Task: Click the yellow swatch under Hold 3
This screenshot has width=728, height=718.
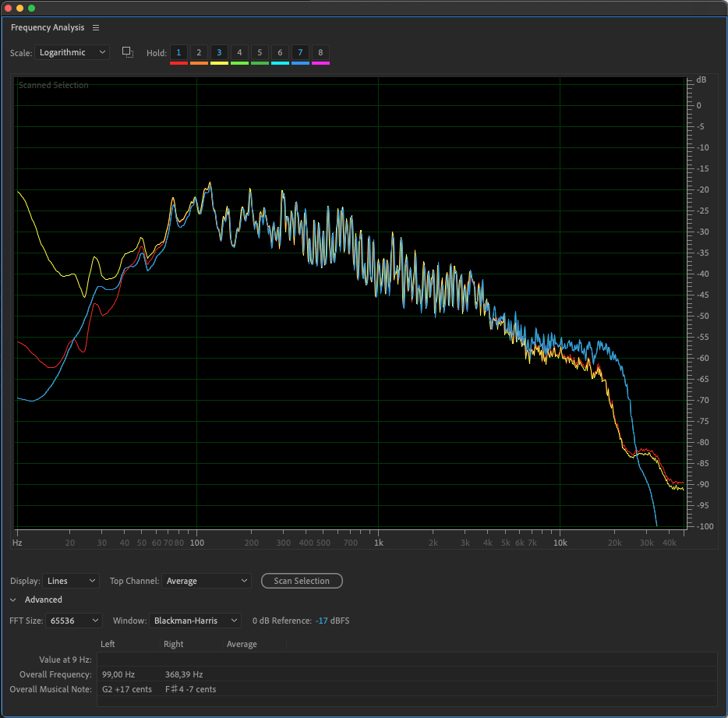Action: tap(219, 63)
